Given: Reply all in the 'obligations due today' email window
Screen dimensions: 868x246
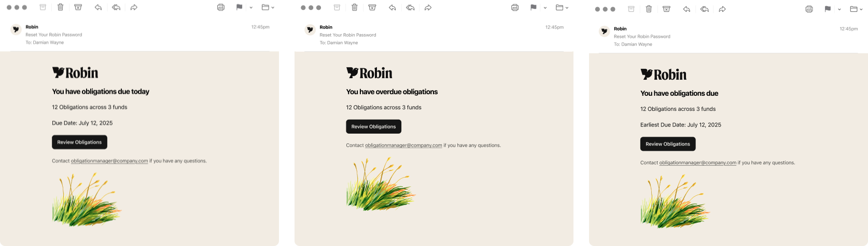Looking at the screenshot, I should click(116, 7).
